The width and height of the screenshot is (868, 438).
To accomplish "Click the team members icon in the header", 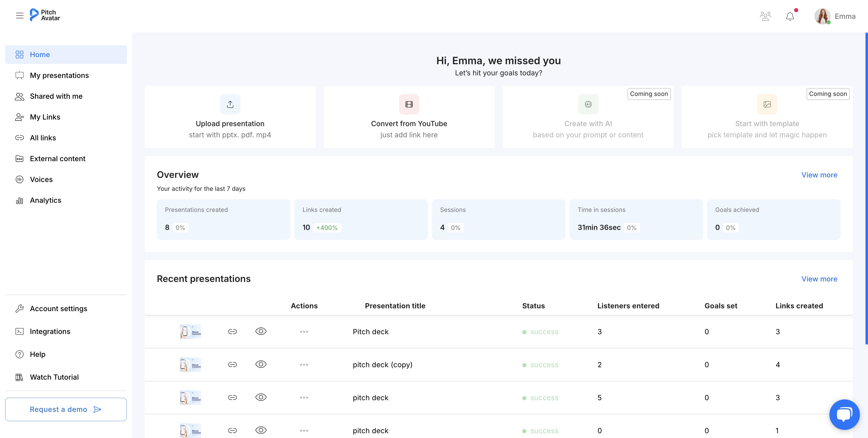I will (x=765, y=16).
